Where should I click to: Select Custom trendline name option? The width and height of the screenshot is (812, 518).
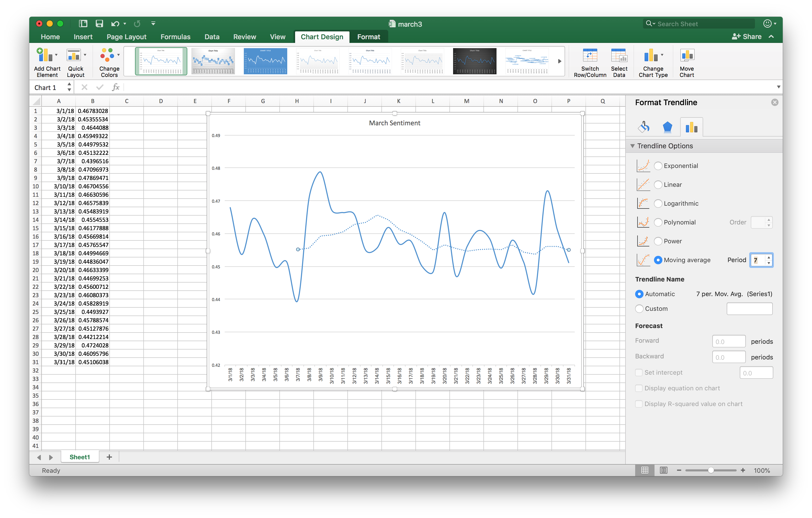click(x=639, y=308)
